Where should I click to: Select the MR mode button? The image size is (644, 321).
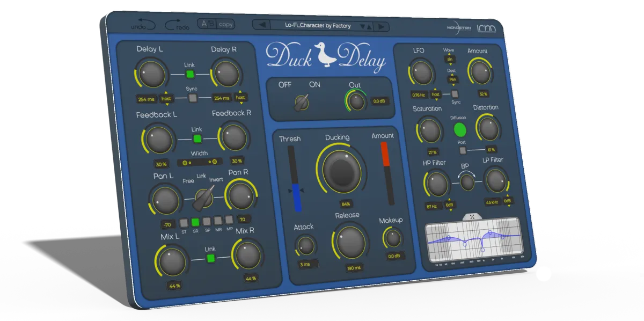click(x=218, y=220)
